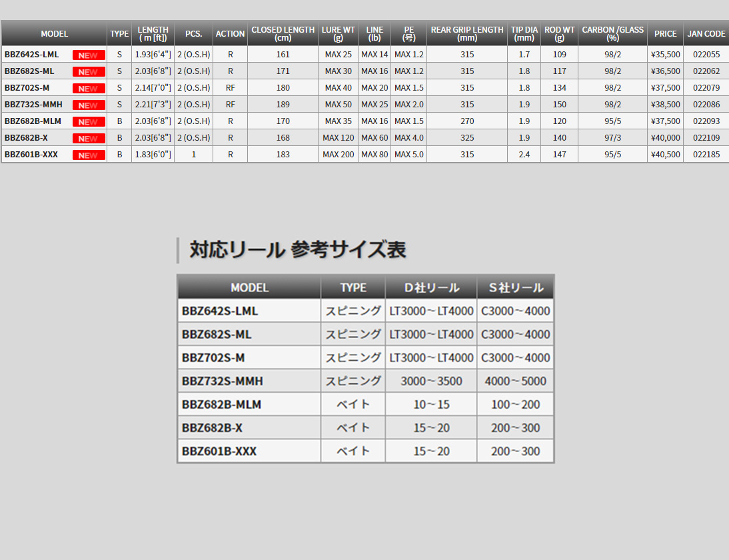Click the NEW badge beside BBZ702S-M
Image resolution: width=729 pixels, height=560 pixels.
[x=89, y=89]
